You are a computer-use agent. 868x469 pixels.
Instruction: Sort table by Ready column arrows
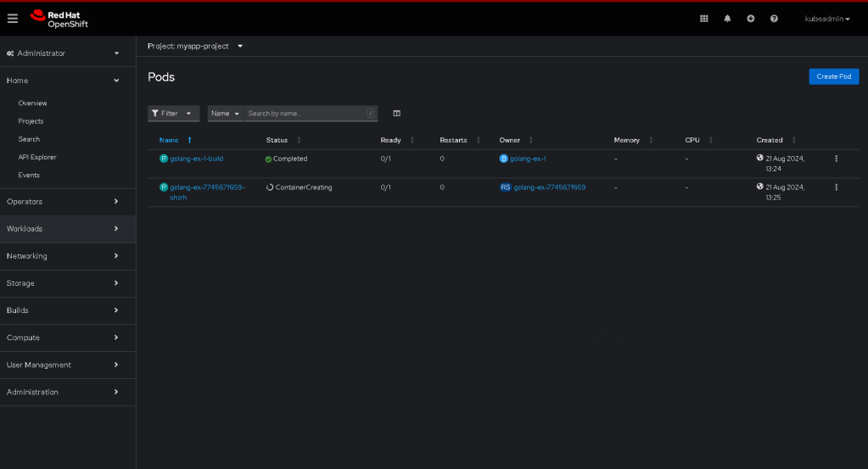click(412, 140)
